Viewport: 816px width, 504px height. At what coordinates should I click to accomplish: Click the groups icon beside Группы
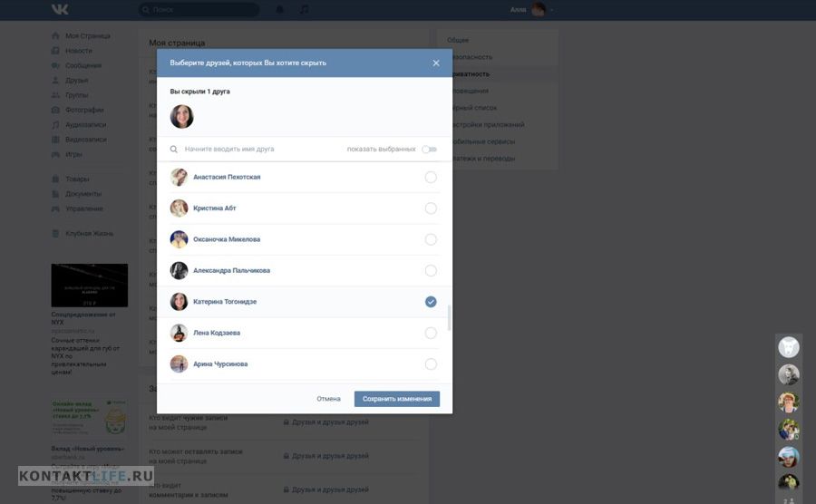55,95
